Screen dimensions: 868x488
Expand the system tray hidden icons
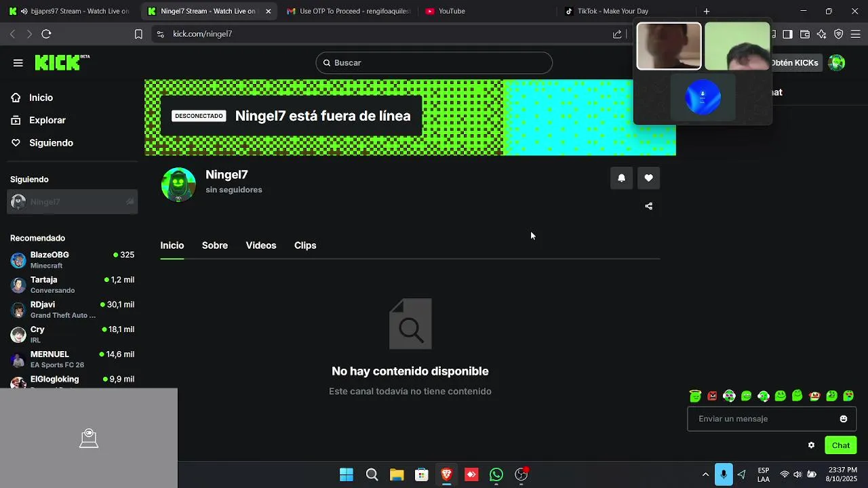[x=705, y=474]
